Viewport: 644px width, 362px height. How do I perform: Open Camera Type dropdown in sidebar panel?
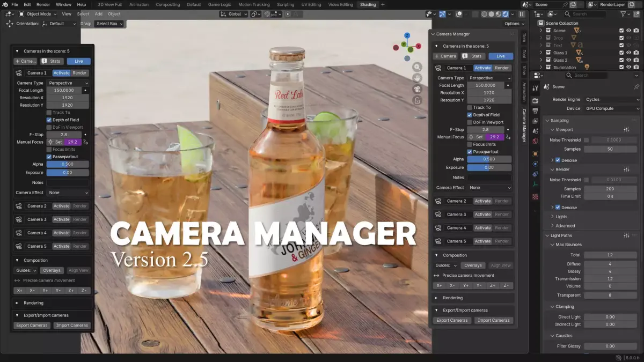coord(489,78)
